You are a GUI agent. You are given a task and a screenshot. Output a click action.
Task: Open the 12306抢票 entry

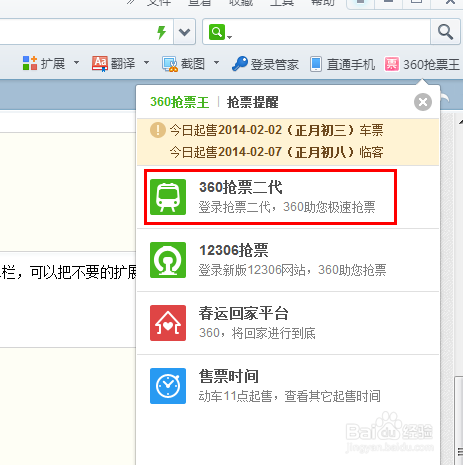point(234,250)
